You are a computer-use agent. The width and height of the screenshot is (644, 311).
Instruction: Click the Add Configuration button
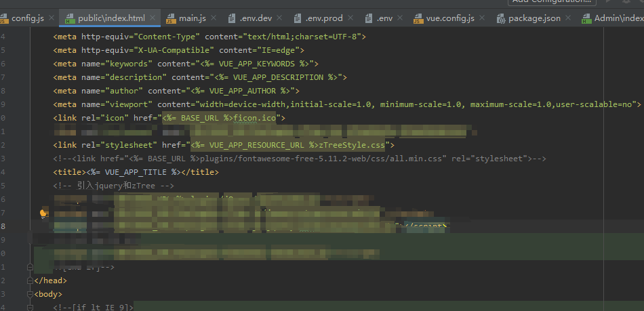pos(552,1)
